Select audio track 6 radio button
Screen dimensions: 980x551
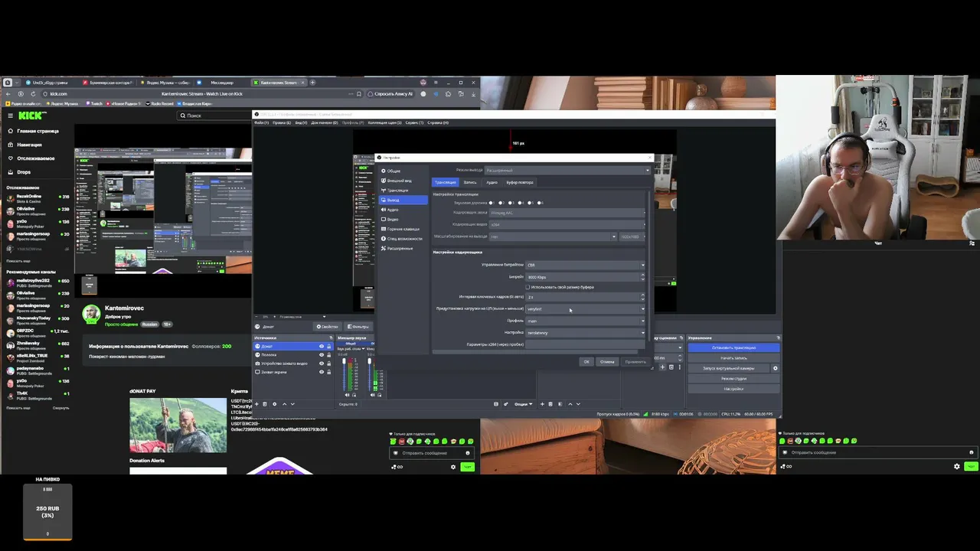tap(539, 203)
